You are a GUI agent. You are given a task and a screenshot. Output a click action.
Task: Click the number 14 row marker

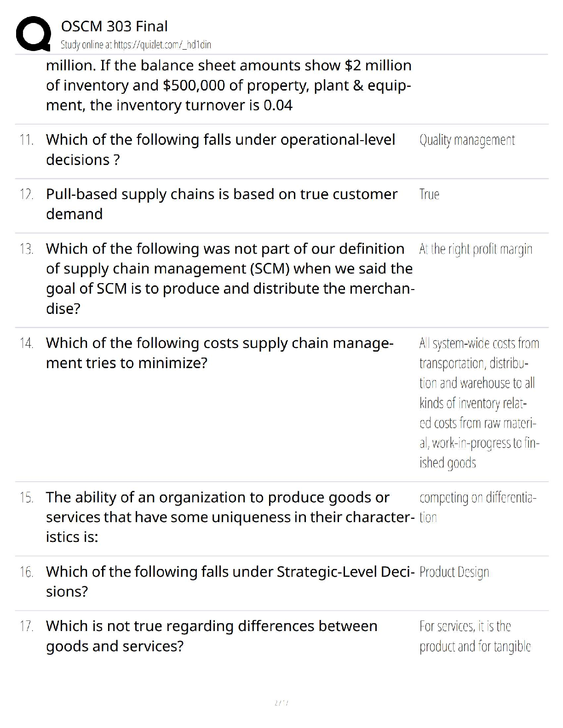[x=26, y=343]
